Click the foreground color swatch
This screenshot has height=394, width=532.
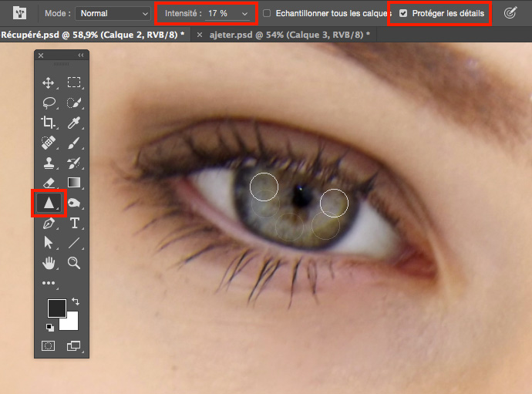56,308
